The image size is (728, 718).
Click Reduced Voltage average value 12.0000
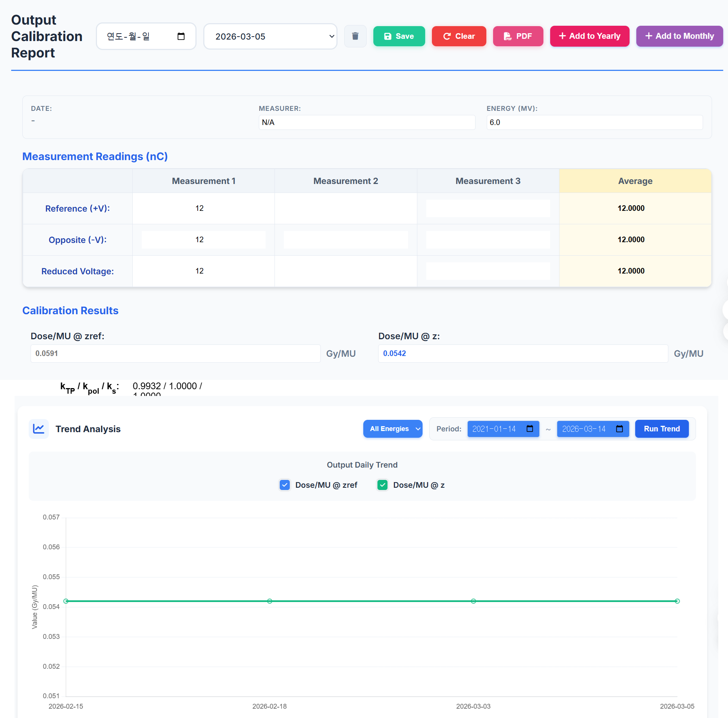coord(631,271)
